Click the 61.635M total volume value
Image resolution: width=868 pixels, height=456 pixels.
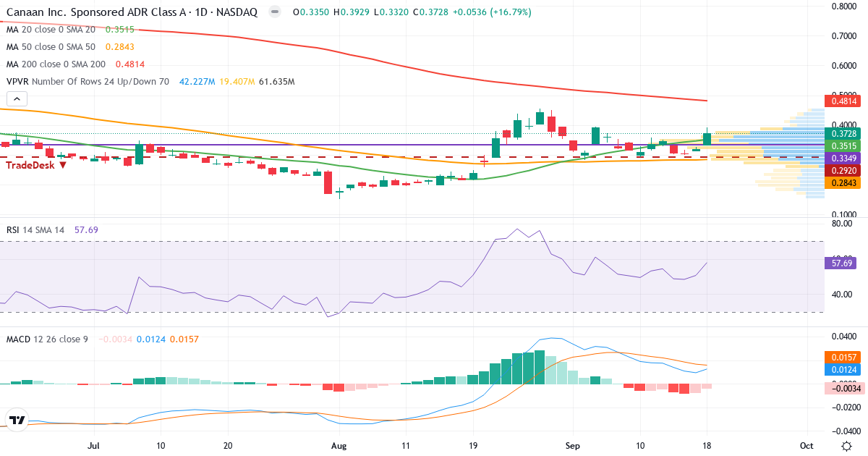(276, 82)
